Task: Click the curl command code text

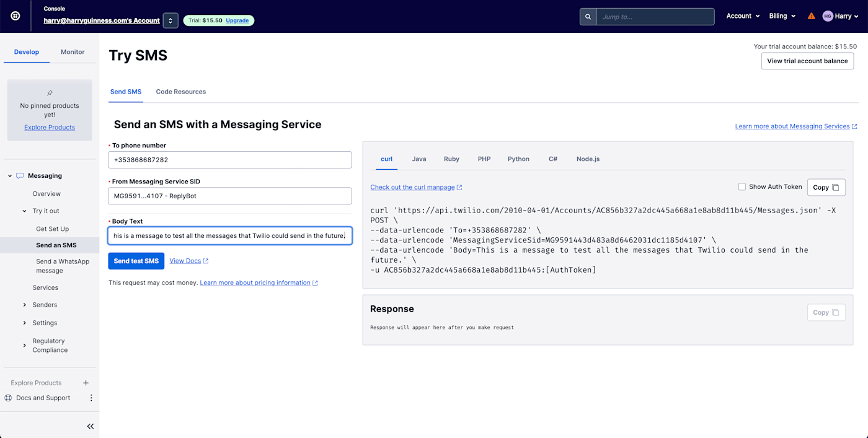Action: click(x=603, y=240)
